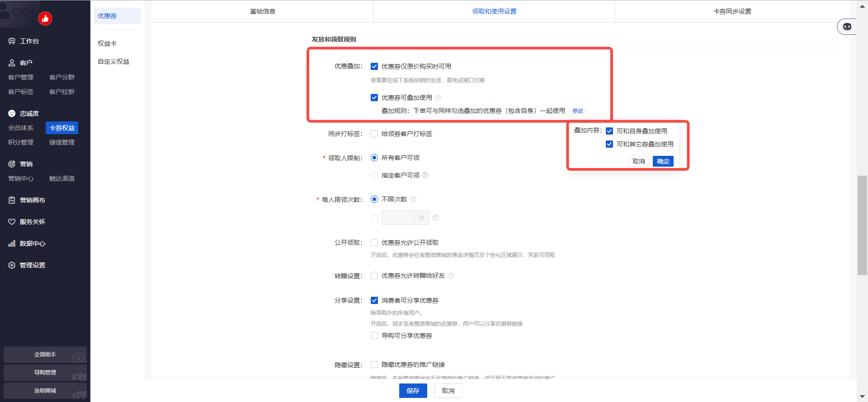Click 取消 in stacking popup
The image size is (868, 402).
pos(639,161)
